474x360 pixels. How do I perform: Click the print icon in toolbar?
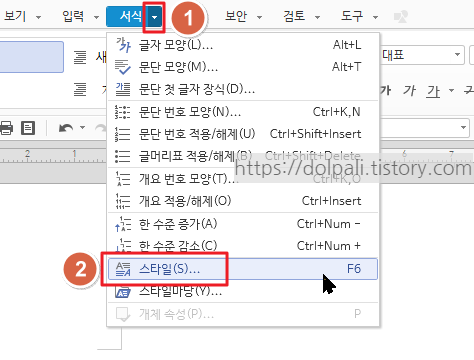point(6,128)
